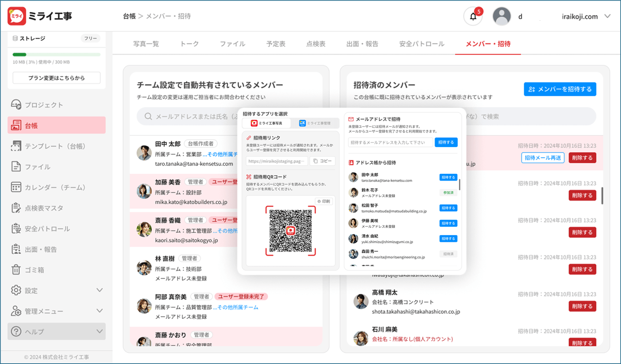The image size is (621, 364).
Task: Click 台帳 in the breadcrumb
Action: click(129, 16)
